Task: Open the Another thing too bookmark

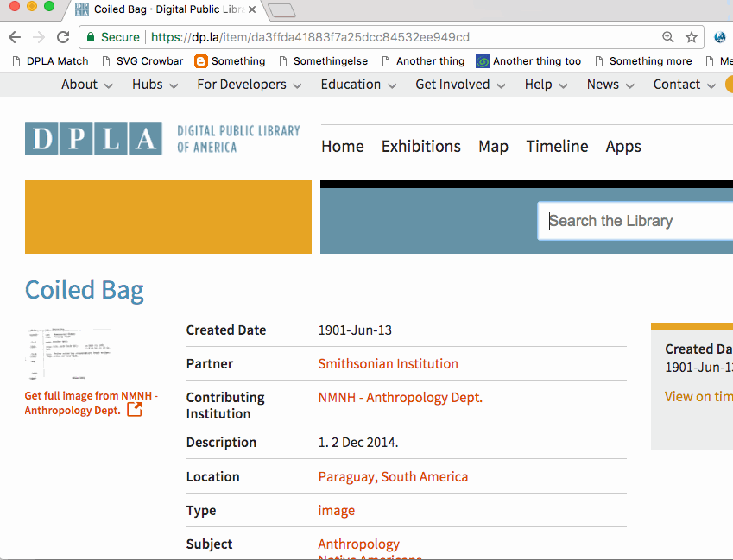Action: (x=528, y=61)
